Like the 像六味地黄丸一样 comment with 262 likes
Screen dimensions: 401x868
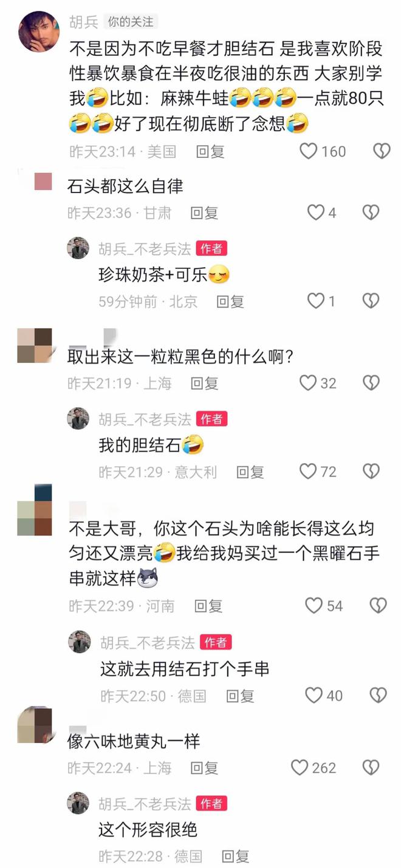(300, 768)
